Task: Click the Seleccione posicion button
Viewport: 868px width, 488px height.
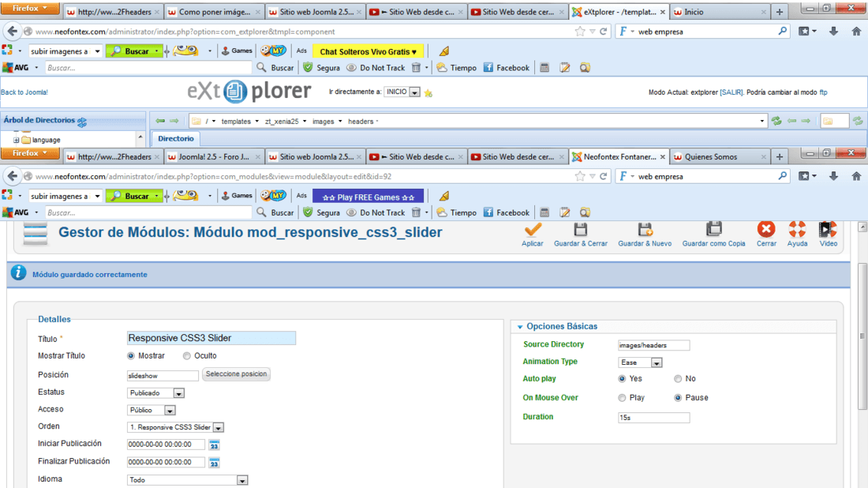Action: point(236,374)
